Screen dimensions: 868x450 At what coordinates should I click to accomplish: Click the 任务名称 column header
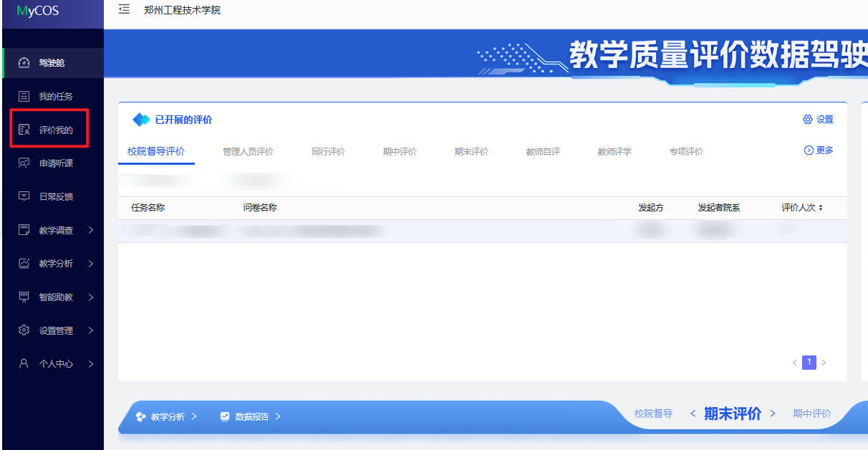[148, 208]
